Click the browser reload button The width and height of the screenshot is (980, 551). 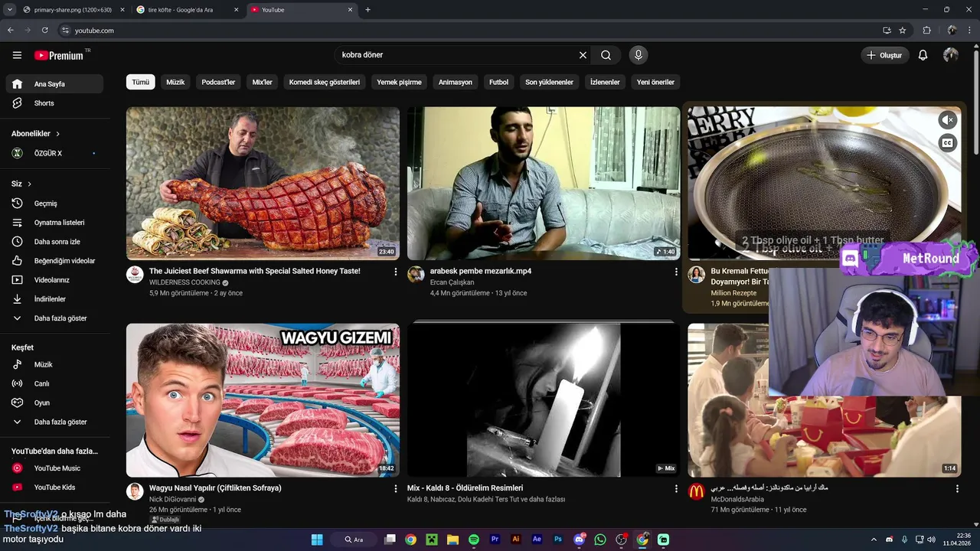[45, 31]
